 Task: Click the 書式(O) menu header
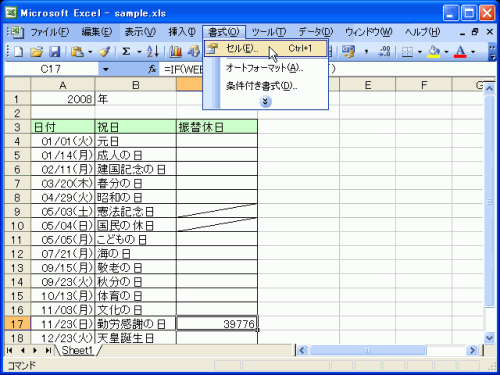pyautogui.click(x=224, y=32)
